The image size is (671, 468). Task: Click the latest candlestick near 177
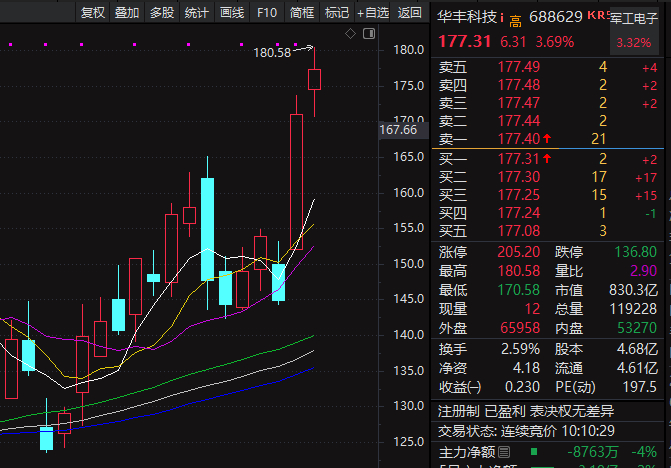click(x=315, y=80)
